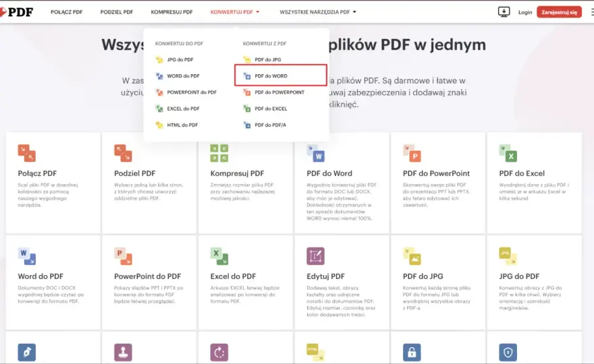The image size is (594, 364).
Task: Click the Kompresuj PDF card icon
Action: point(219,153)
